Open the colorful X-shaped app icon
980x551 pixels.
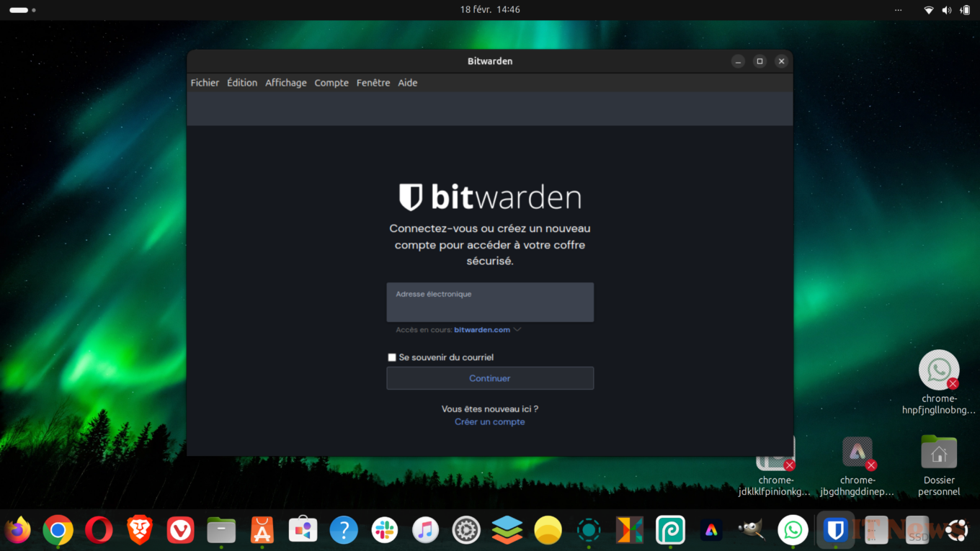(630, 531)
